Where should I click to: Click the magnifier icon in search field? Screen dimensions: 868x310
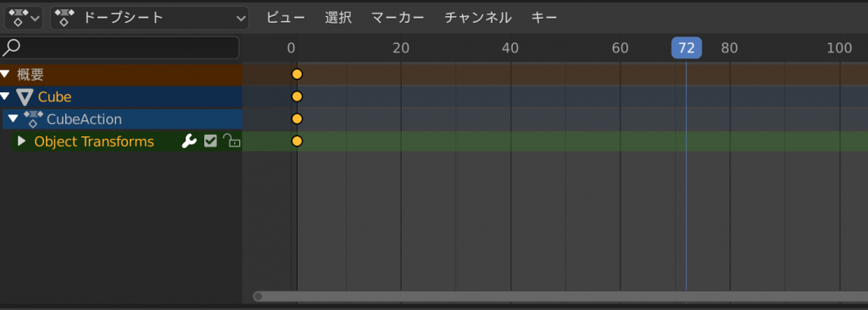click(x=11, y=47)
